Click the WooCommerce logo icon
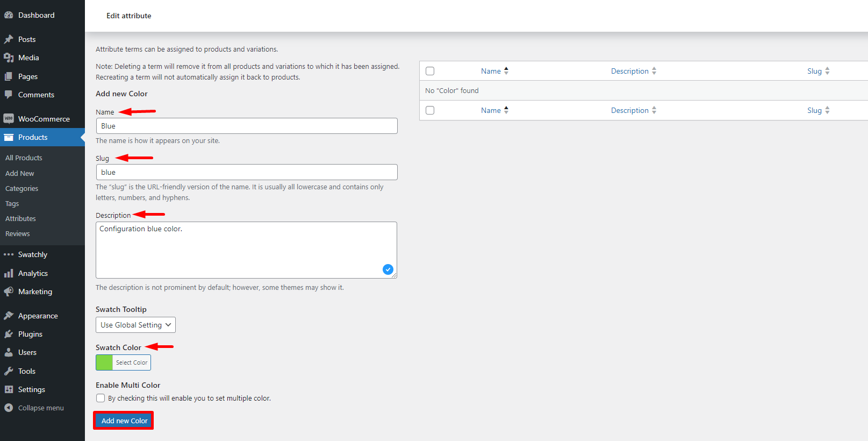 [9, 119]
